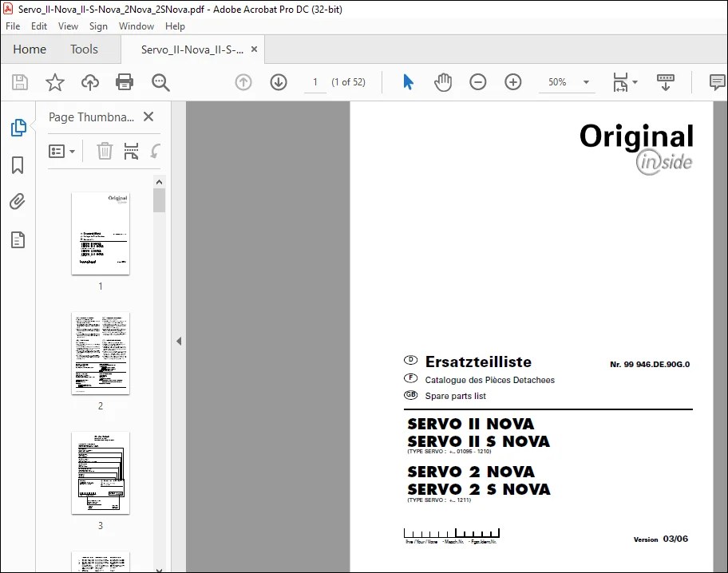
Task: Select the Hand pan tool
Action: [443, 82]
